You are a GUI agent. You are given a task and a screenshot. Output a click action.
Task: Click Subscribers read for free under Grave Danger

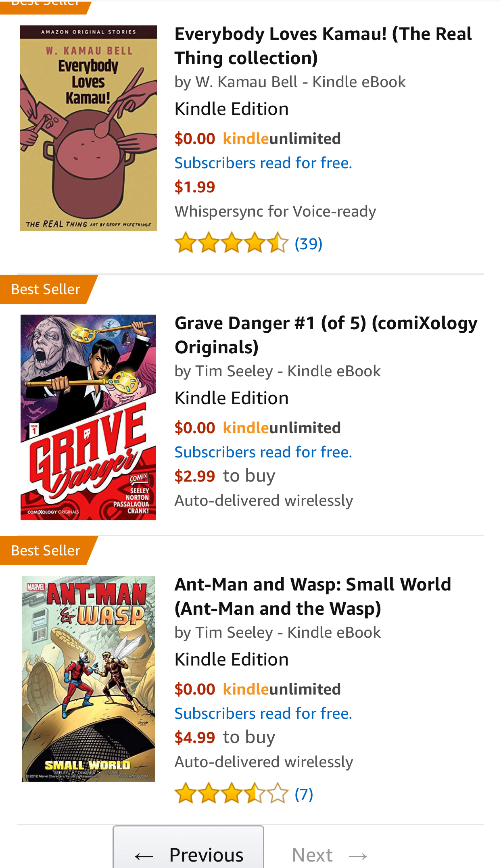[x=263, y=452]
